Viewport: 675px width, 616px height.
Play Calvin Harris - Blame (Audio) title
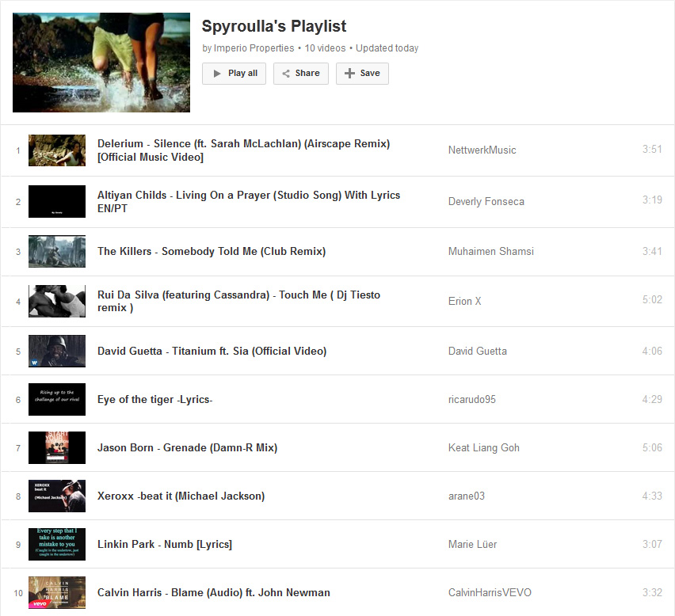214,592
